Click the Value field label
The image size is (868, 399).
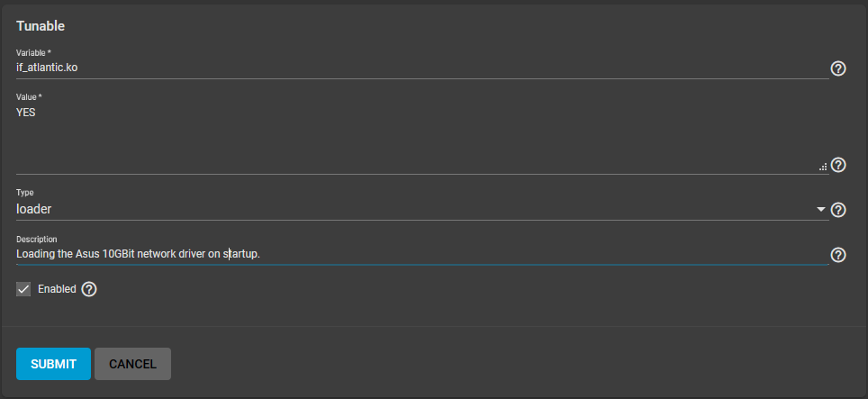[30, 97]
